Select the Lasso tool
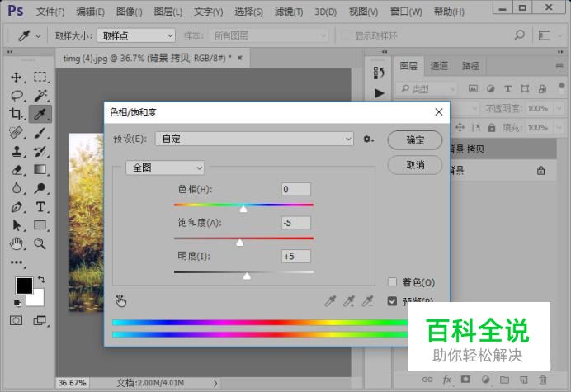 pos(17,96)
